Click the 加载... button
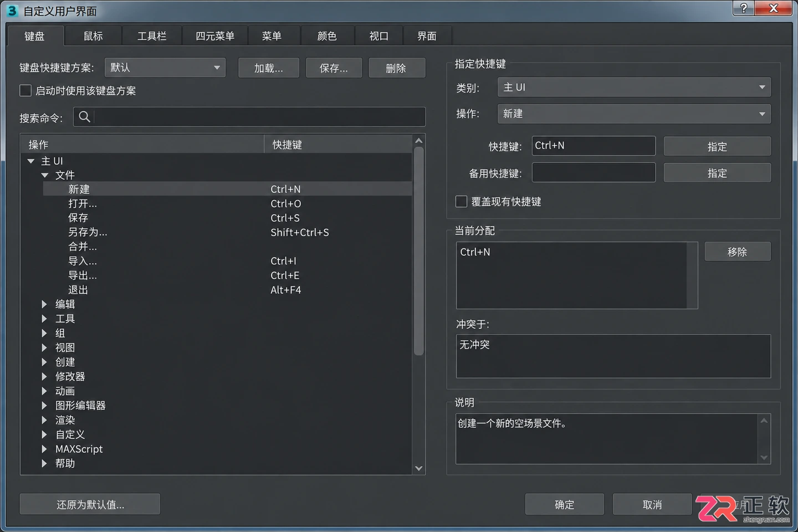Screen dimensions: 798x532 [x=269, y=68]
